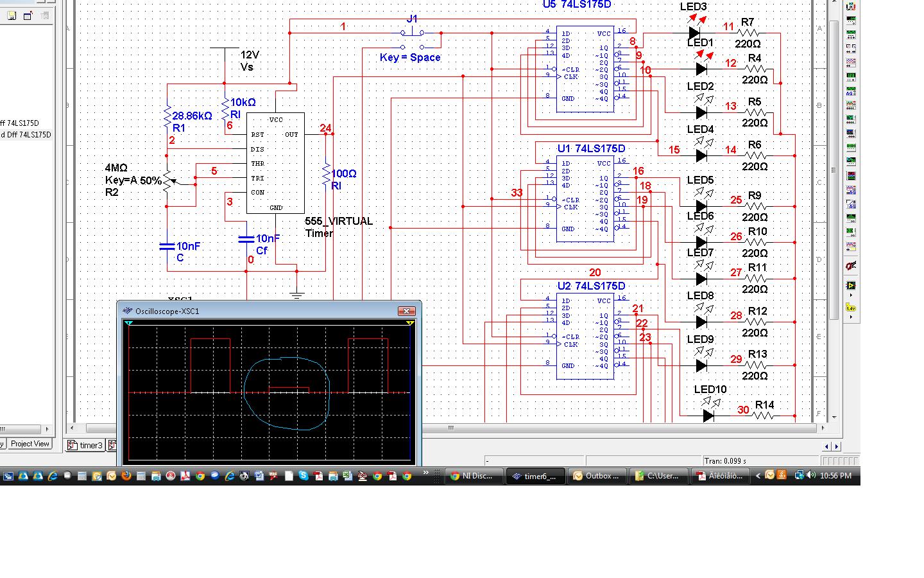Click the network icon in the system tray
Screen dimensions: 924x578
[800, 475]
